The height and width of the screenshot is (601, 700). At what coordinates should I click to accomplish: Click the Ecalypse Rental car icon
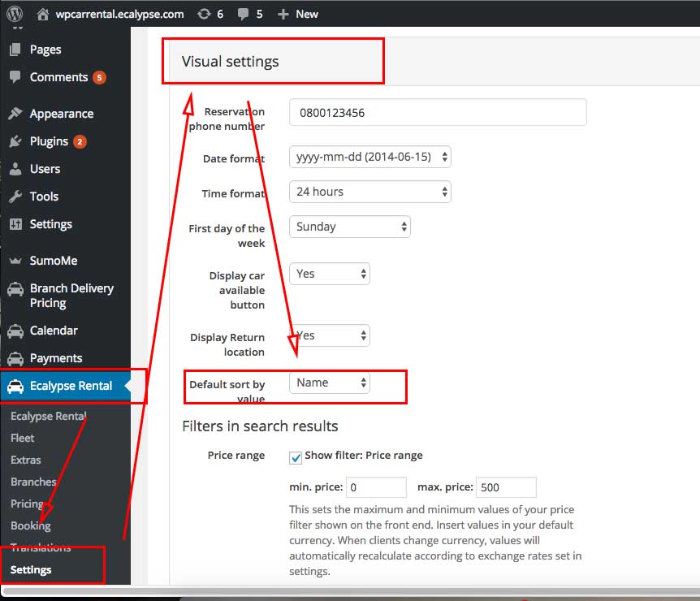click(x=15, y=387)
